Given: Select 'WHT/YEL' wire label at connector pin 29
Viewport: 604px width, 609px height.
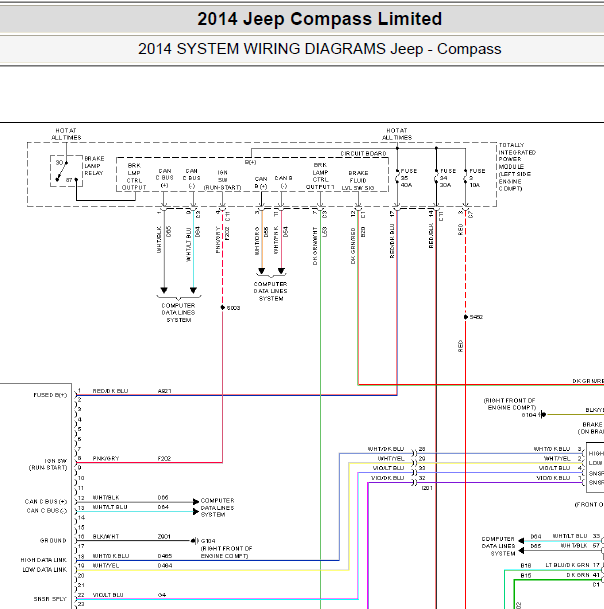Looking at the screenshot, I should tap(391, 459).
